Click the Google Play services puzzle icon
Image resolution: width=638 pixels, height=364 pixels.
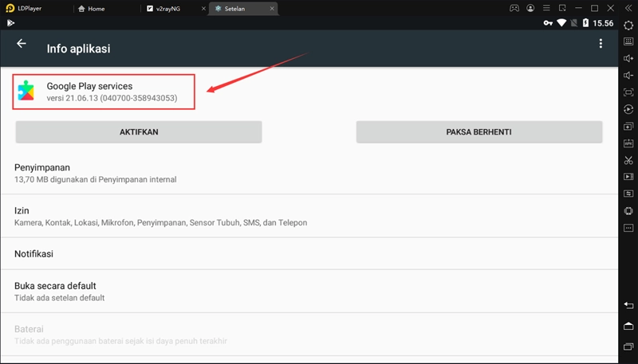[x=26, y=90]
